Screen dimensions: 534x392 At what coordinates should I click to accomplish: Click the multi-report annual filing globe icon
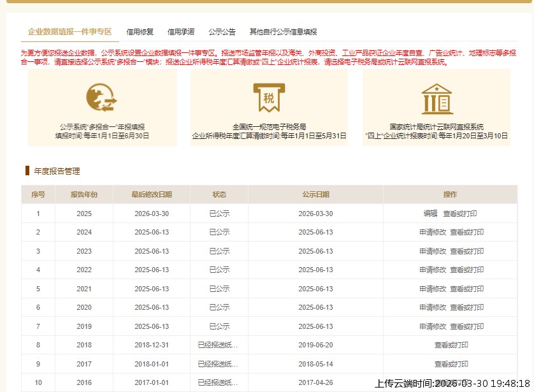point(102,98)
